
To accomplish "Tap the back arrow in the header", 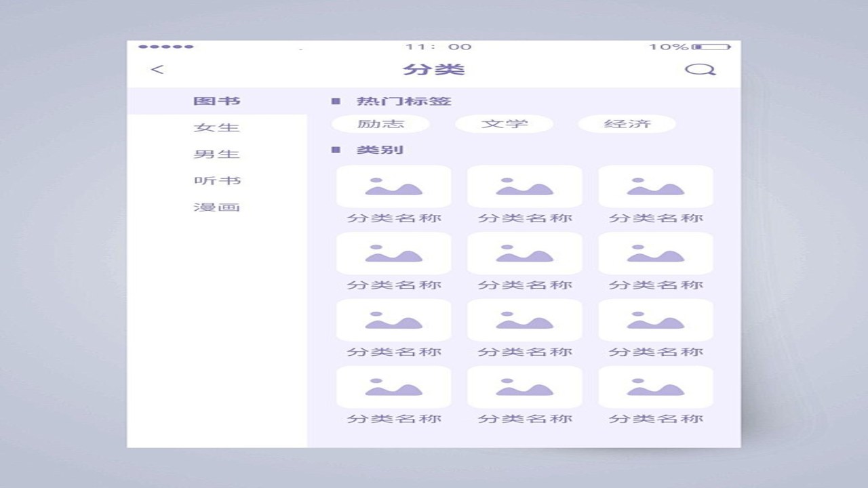I will [157, 69].
